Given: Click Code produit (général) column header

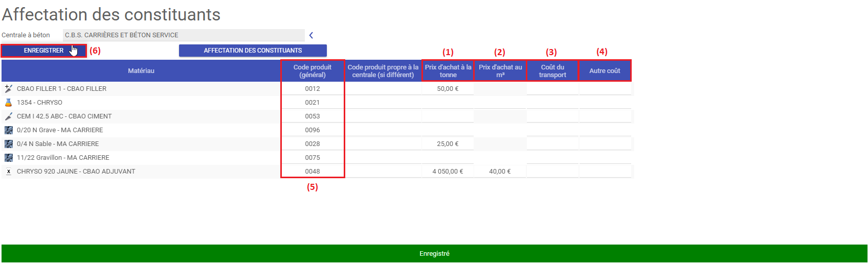Looking at the screenshot, I should (313, 71).
